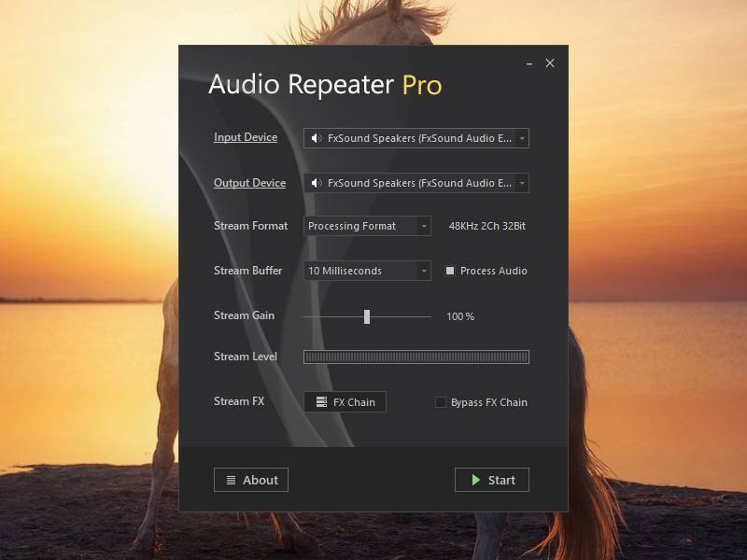Open the Output Device combo box
Viewport: 747px width, 560px height.
click(x=416, y=183)
